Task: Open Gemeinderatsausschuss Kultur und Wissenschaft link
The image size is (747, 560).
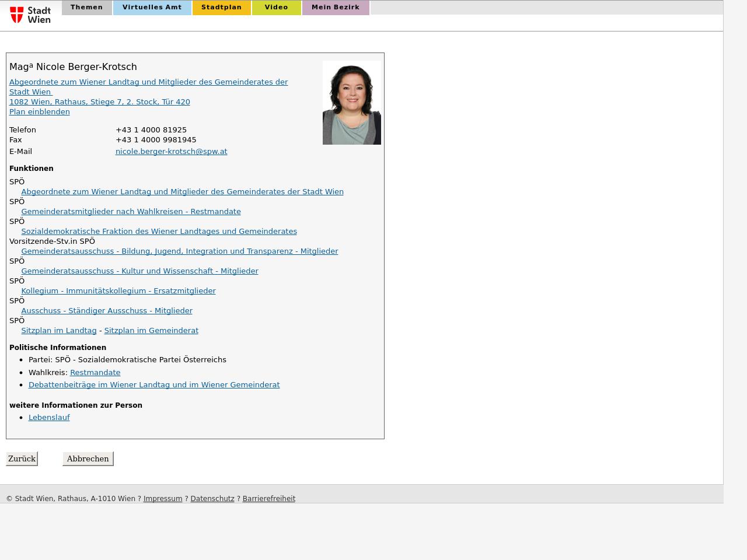Action: click(139, 271)
